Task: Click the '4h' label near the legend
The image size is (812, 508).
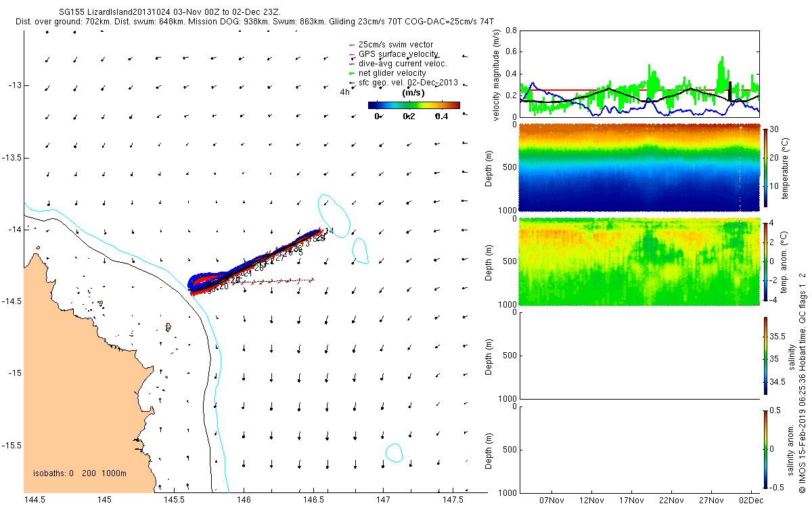Action: (344, 92)
